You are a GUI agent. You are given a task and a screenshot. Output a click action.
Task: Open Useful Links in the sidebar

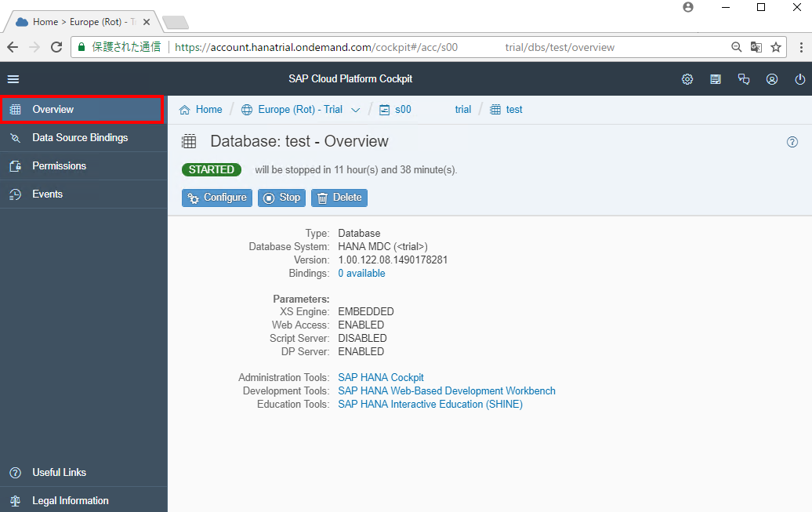(x=83, y=473)
